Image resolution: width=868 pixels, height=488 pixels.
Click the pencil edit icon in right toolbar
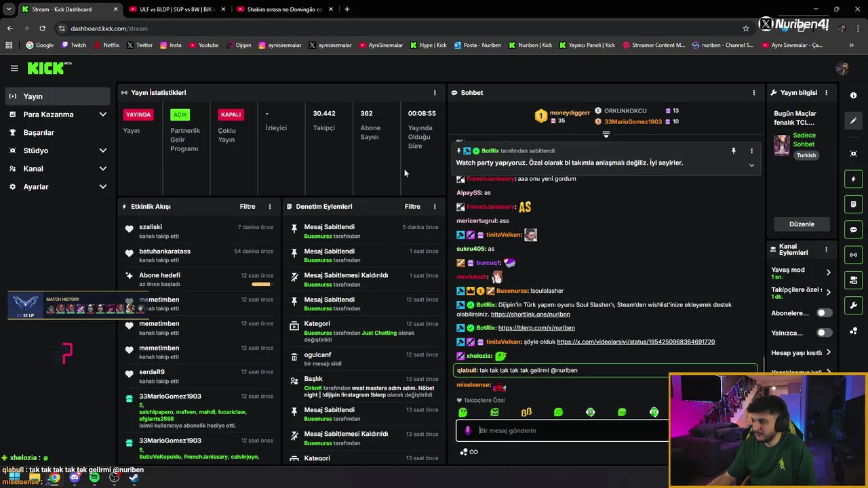(x=854, y=121)
